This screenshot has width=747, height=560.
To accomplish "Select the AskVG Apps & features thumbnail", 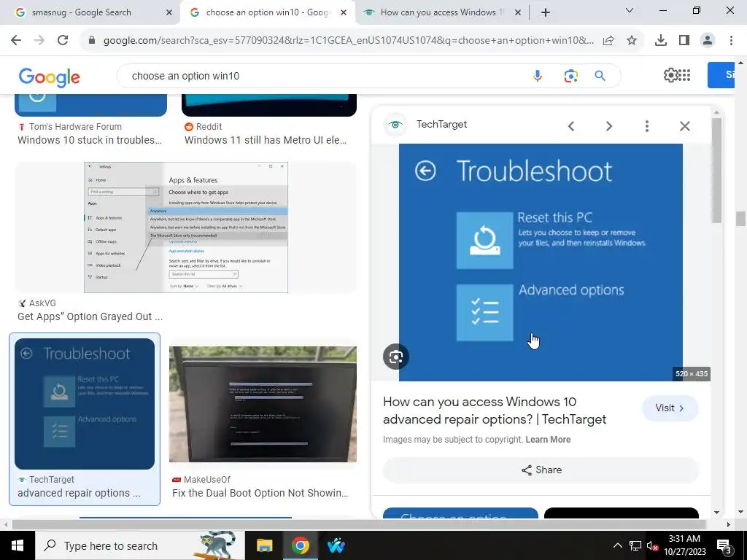I will [x=186, y=227].
